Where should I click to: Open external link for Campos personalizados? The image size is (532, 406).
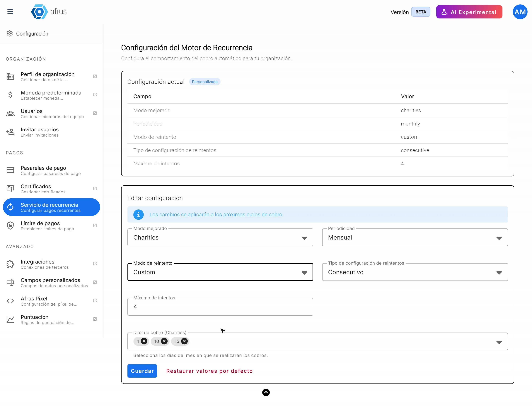95,282
